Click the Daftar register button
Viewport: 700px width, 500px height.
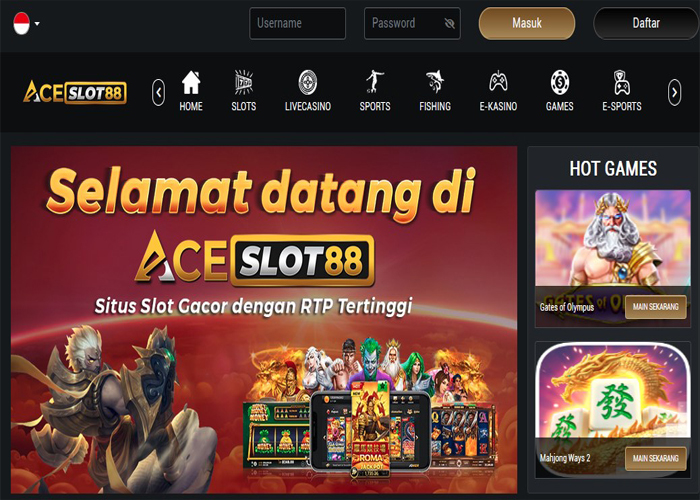point(646,23)
